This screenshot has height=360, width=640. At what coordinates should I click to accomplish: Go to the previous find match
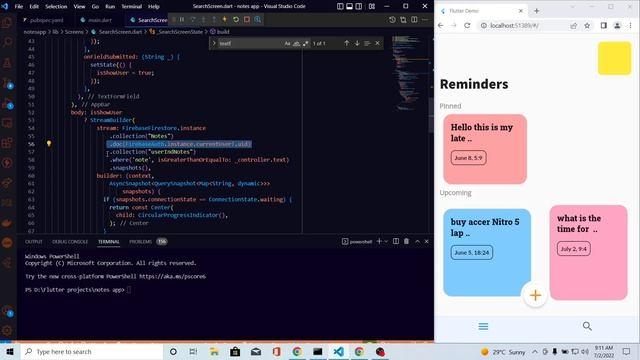click(347, 43)
